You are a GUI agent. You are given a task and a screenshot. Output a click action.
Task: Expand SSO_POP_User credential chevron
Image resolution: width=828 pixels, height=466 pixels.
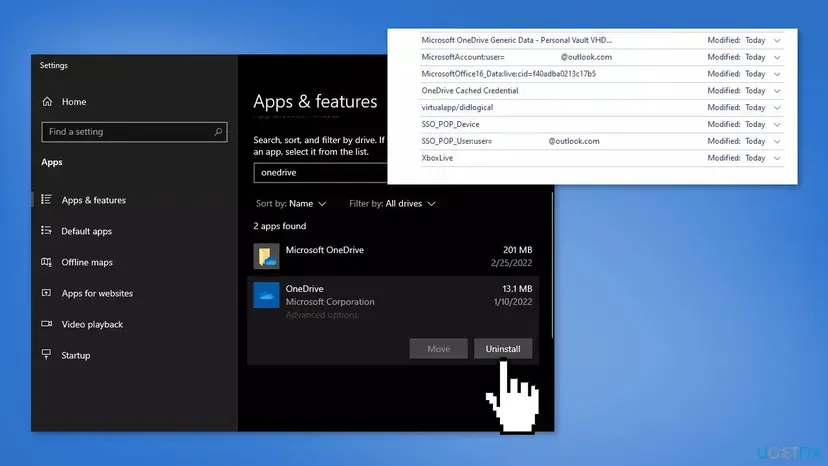(x=777, y=142)
